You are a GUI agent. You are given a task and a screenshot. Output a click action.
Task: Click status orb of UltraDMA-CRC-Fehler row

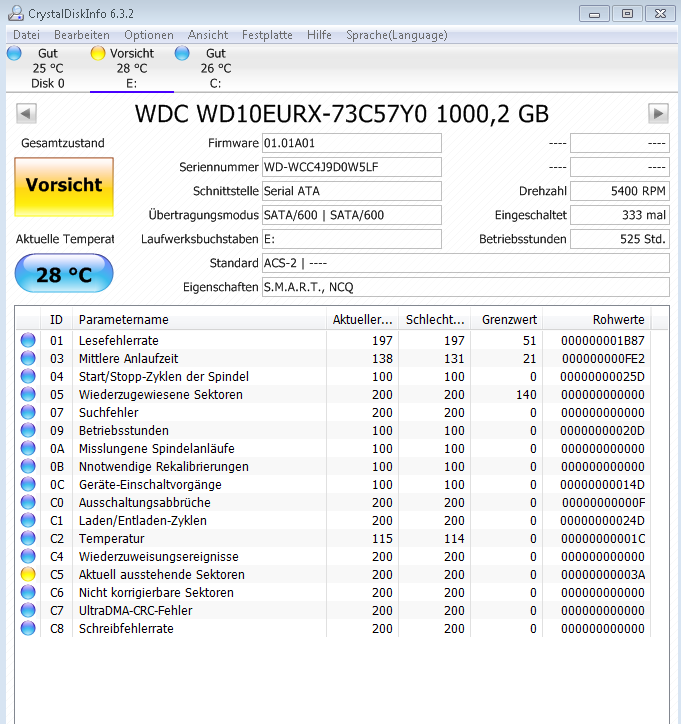tap(28, 610)
